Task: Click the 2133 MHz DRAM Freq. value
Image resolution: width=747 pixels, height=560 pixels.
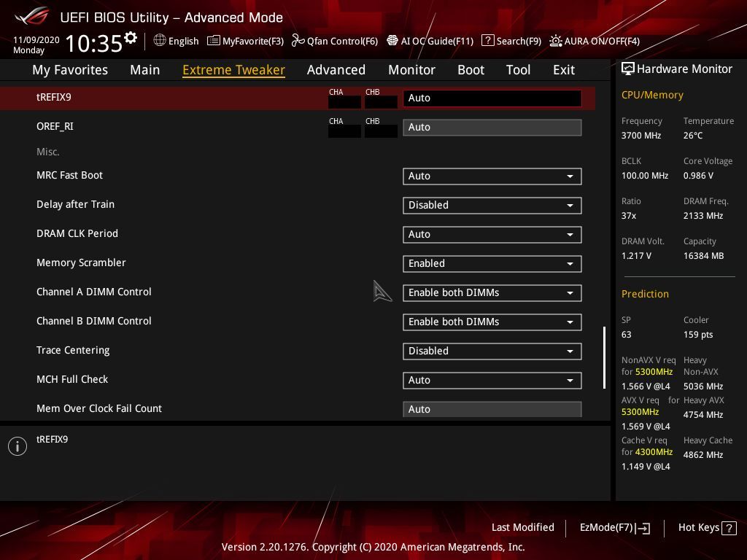Action: pos(703,216)
